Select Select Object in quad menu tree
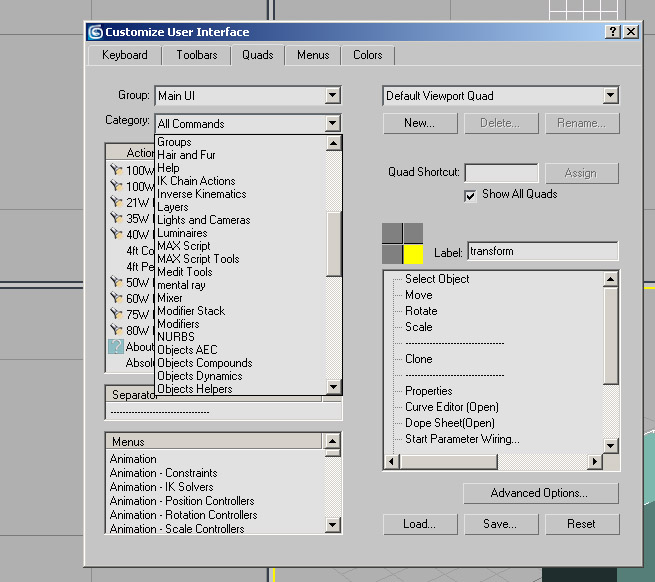The height and width of the screenshot is (582, 655). 437,279
